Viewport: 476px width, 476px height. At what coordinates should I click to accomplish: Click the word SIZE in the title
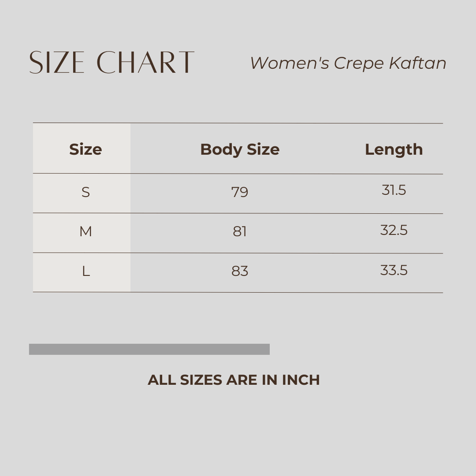point(57,62)
